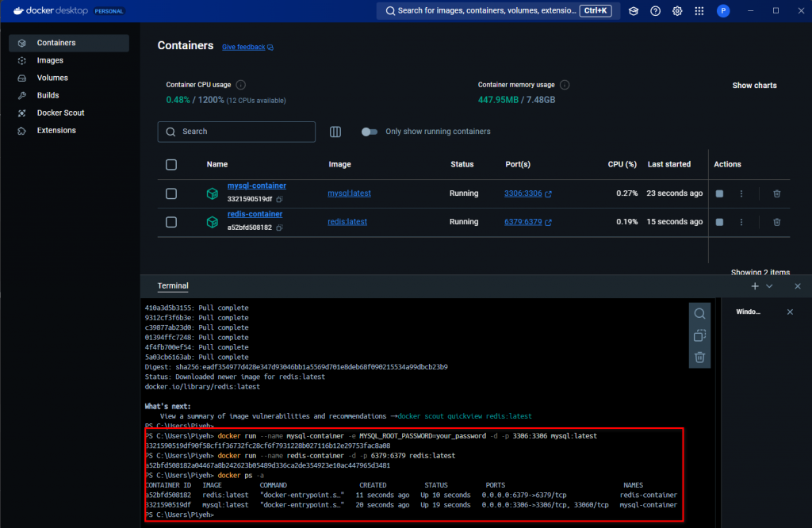The width and height of the screenshot is (812, 528).
Task: Click the Show charts button
Action: pos(754,86)
